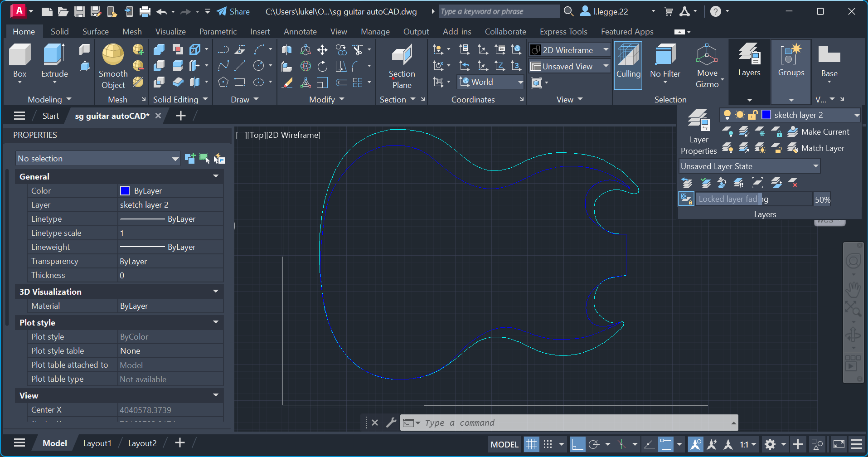Image resolution: width=868 pixels, height=457 pixels.
Task: Activate the Smooth Object mesh tool
Action: pyautogui.click(x=113, y=67)
